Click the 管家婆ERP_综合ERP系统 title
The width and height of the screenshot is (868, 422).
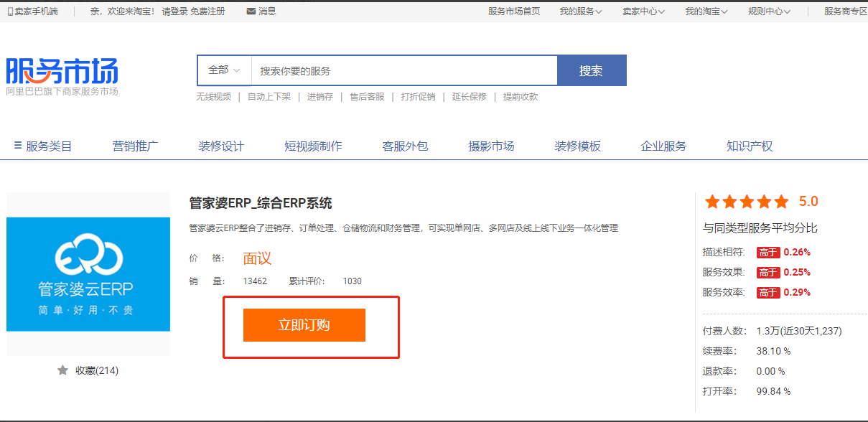(261, 203)
